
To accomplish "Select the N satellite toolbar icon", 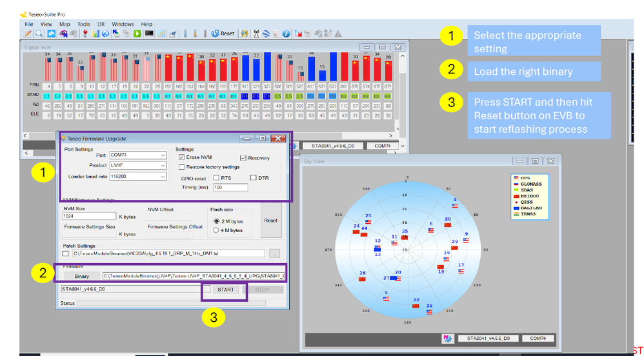I will 116,34.
